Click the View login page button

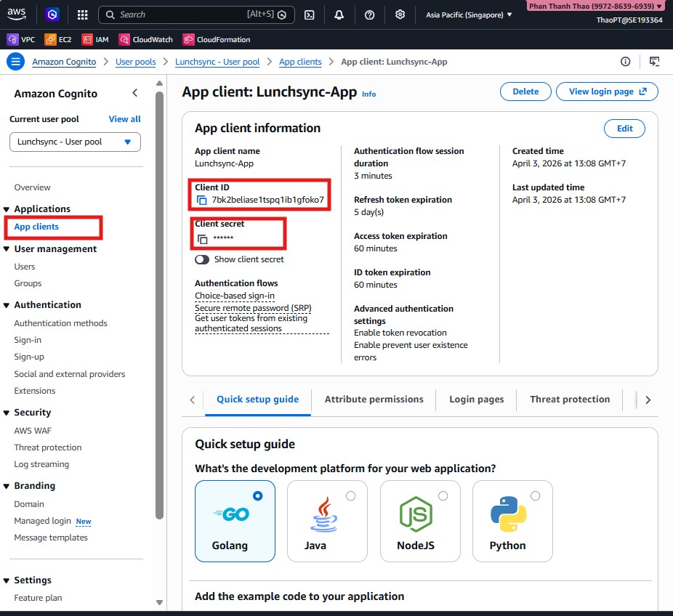[x=607, y=92]
